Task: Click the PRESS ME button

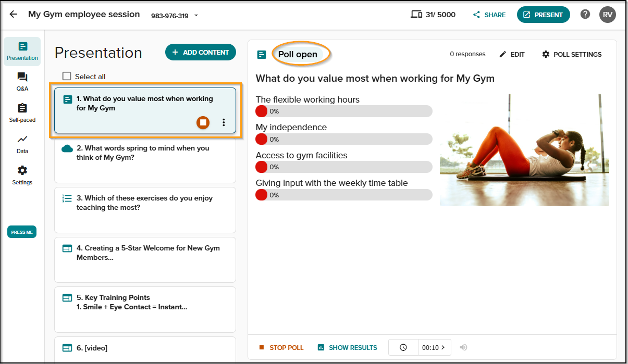Action: 22,232
